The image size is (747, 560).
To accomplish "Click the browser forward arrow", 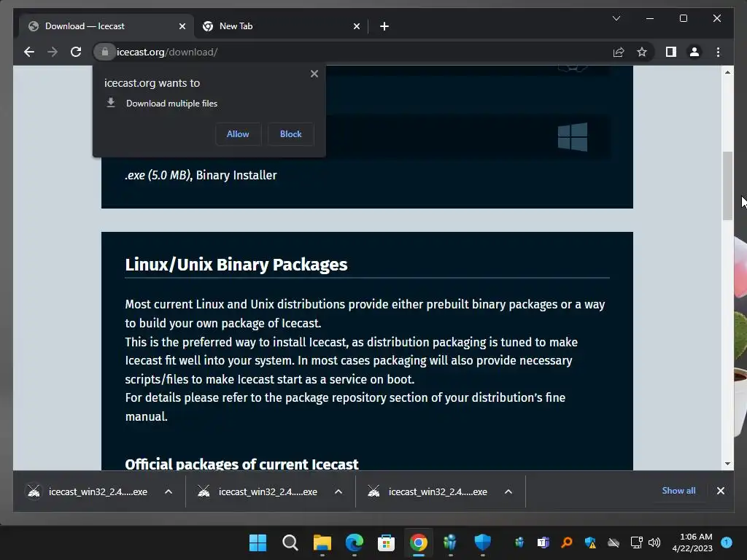I will (x=53, y=52).
